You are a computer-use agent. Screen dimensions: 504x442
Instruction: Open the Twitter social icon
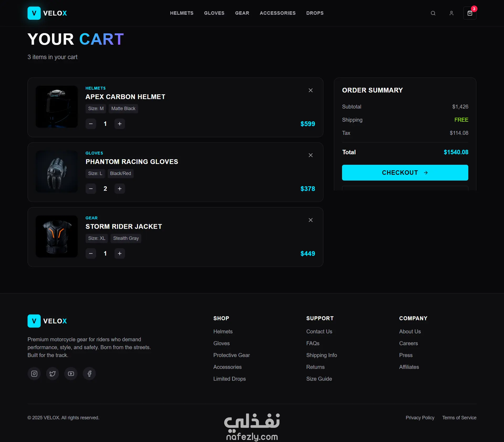click(52, 374)
